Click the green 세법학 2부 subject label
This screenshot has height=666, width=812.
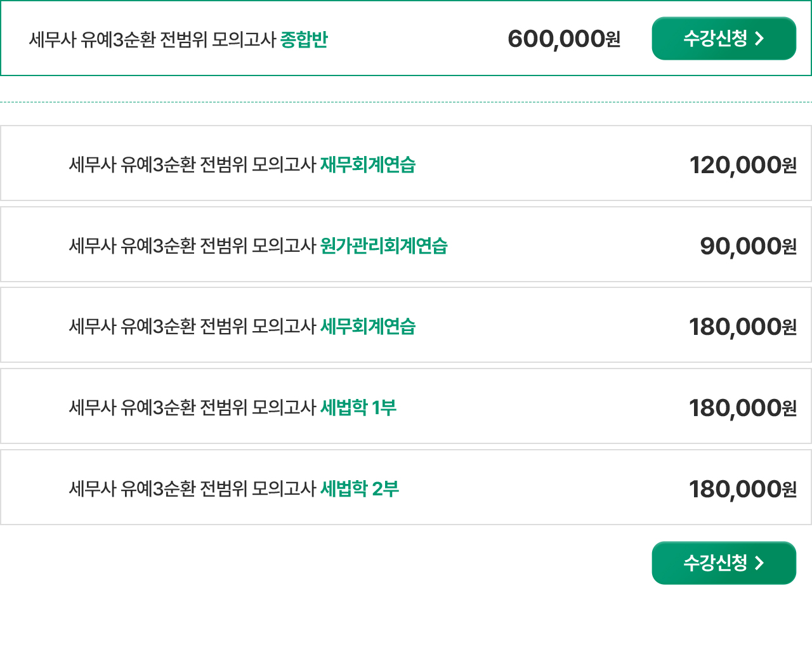coord(360,489)
